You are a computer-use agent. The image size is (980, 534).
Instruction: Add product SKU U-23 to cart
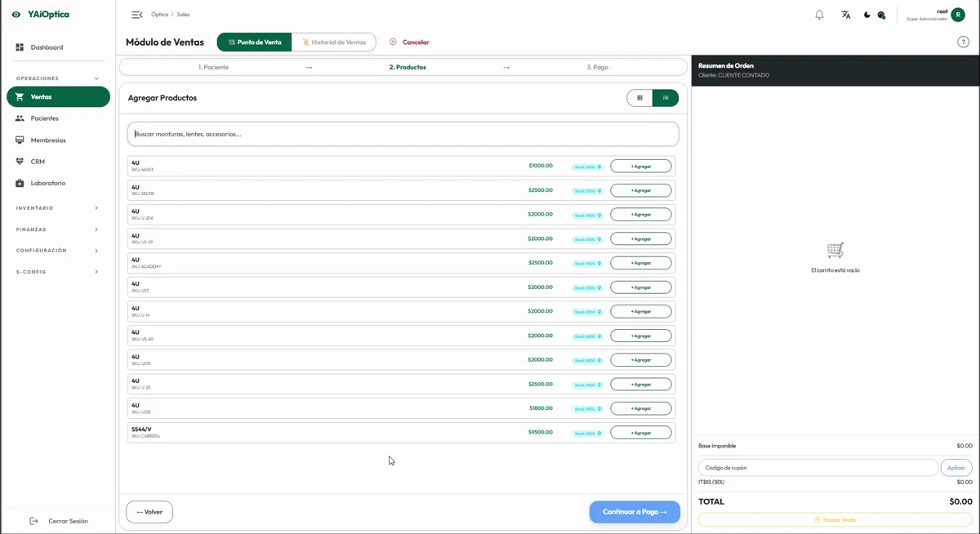click(641, 384)
